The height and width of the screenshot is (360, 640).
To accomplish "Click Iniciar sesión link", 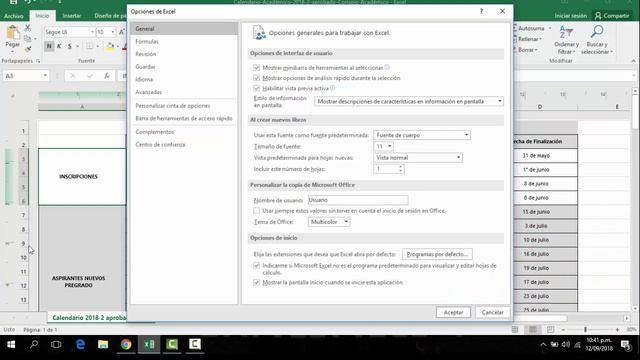I will 570,16.
